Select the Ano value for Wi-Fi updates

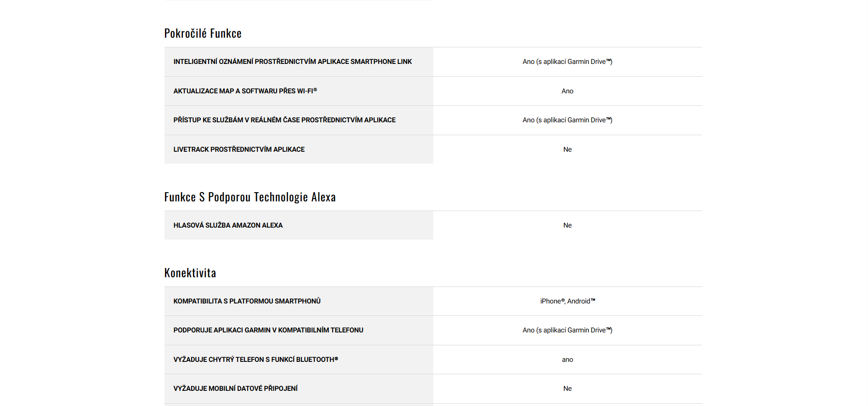pyautogui.click(x=567, y=91)
